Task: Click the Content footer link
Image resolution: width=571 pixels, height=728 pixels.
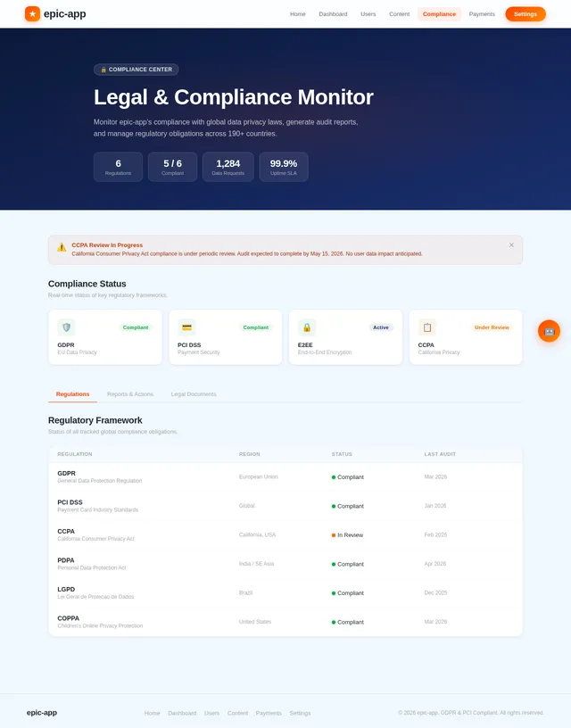Action: (237, 713)
